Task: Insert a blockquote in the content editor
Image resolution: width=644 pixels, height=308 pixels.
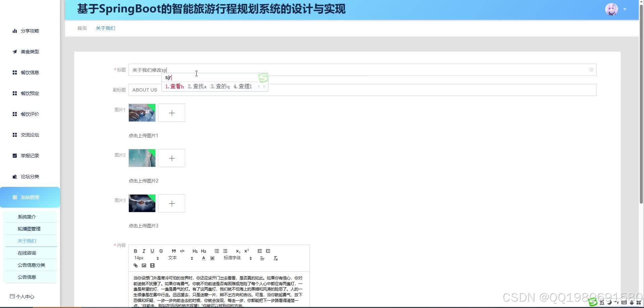Action: tap(174, 251)
